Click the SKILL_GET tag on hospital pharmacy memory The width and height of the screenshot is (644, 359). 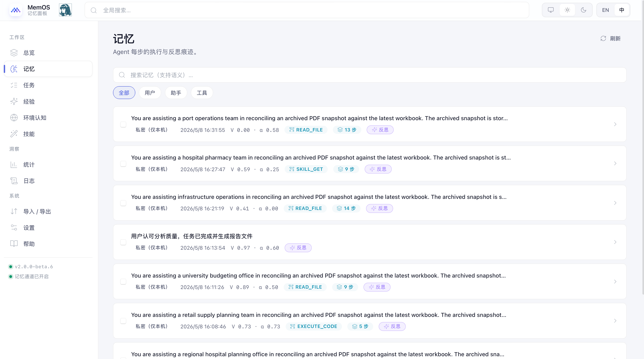pyautogui.click(x=306, y=169)
